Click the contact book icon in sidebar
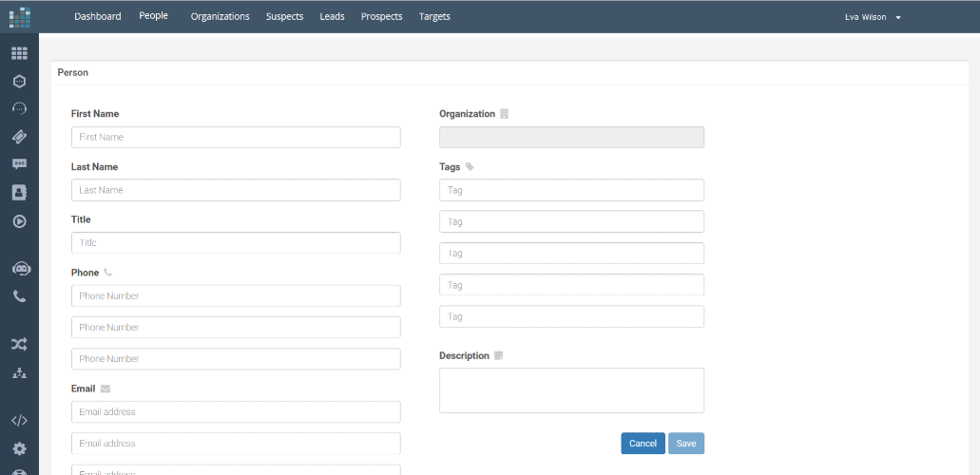The width and height of the screenshot is (980, 475). tap(19, 193)
